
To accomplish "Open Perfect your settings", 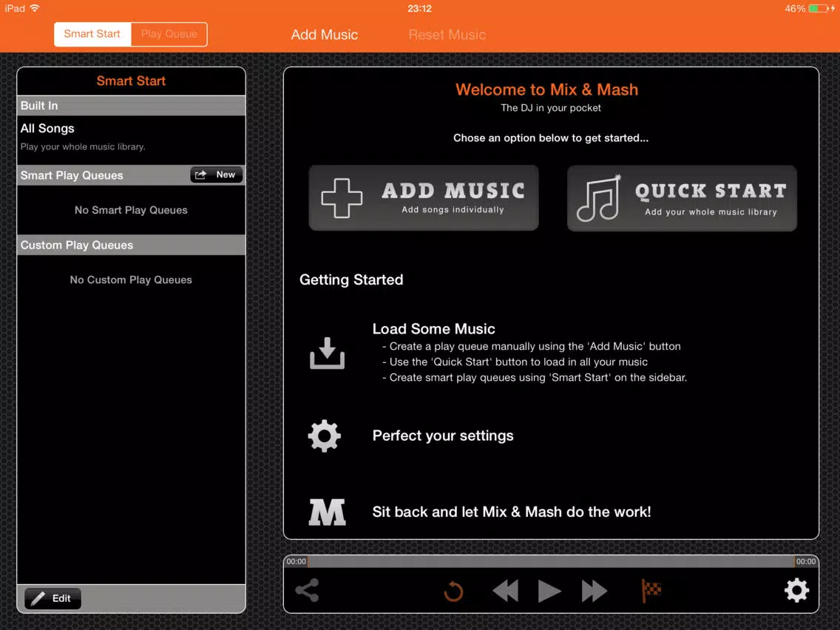I will [442, 436].
